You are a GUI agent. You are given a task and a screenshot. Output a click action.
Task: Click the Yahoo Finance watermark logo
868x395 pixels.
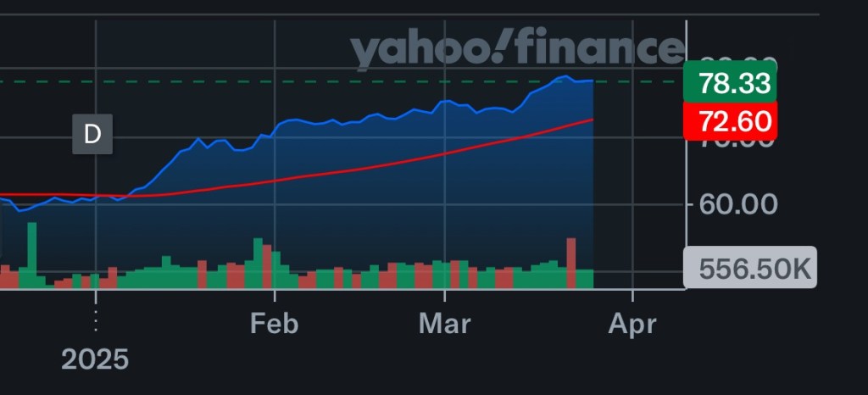[517, 49]
